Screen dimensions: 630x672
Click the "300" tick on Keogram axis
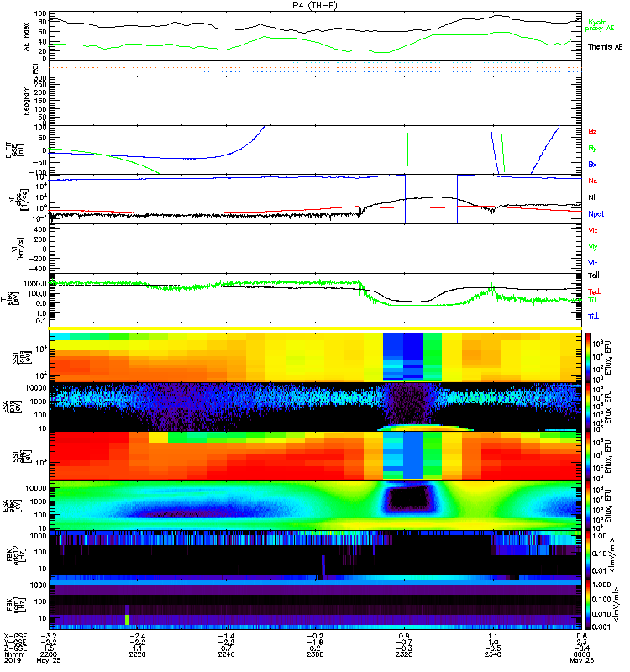tap(41, 78)
